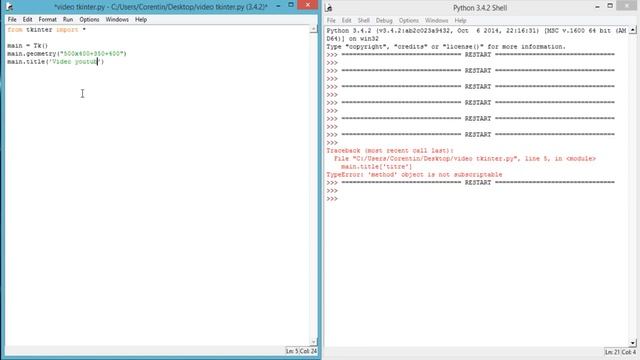The image size is (640, 360).
Task: Click the 'from tkinter import *' line
Action: click(47, 30)
